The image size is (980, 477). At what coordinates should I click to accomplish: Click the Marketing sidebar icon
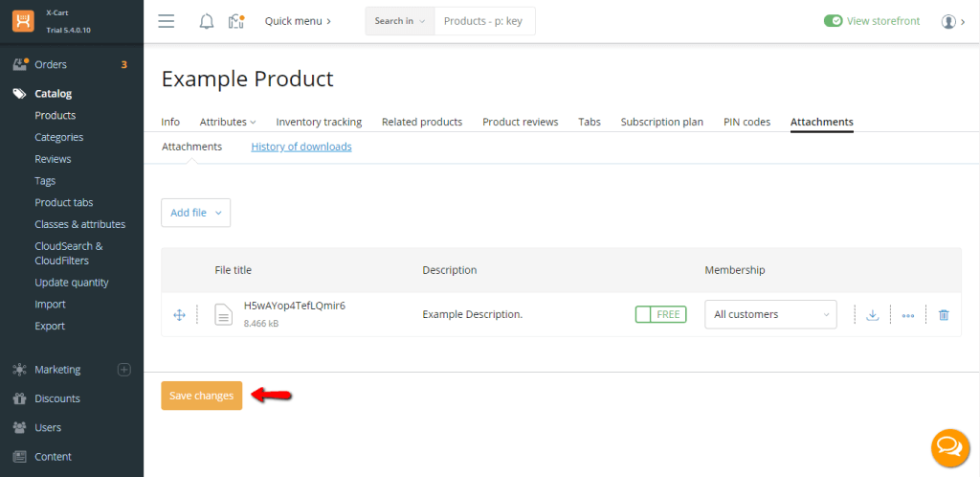[19, 370]
